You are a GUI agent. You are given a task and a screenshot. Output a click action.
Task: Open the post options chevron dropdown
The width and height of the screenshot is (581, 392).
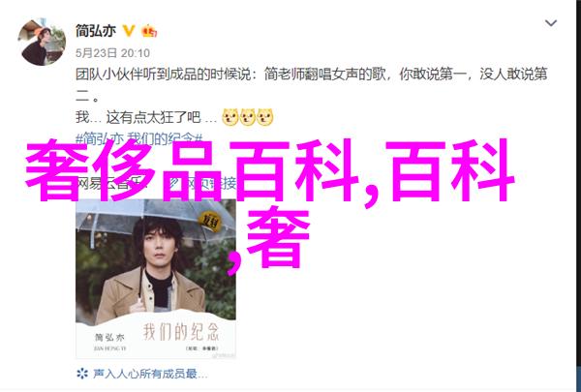[x=551, y=23]
